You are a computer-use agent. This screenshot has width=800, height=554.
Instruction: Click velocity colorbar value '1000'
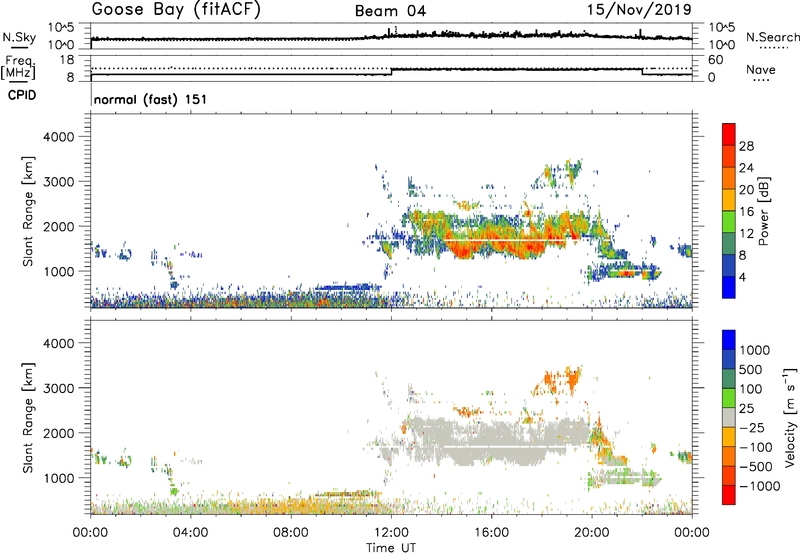click(755, 350)
